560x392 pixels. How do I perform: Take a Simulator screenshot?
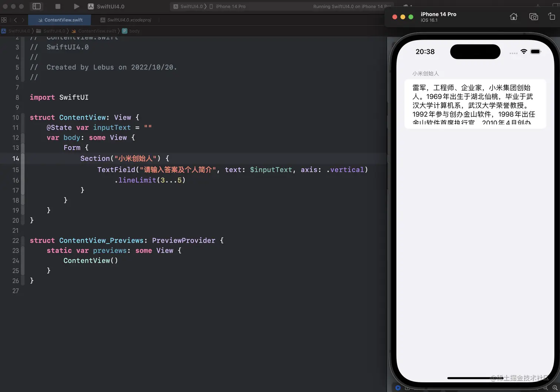pos(533,17)
